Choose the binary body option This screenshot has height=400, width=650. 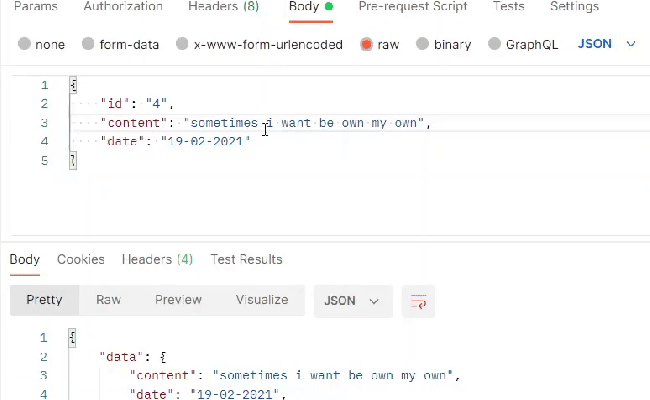pyautogui.click(x=422, y=44)
